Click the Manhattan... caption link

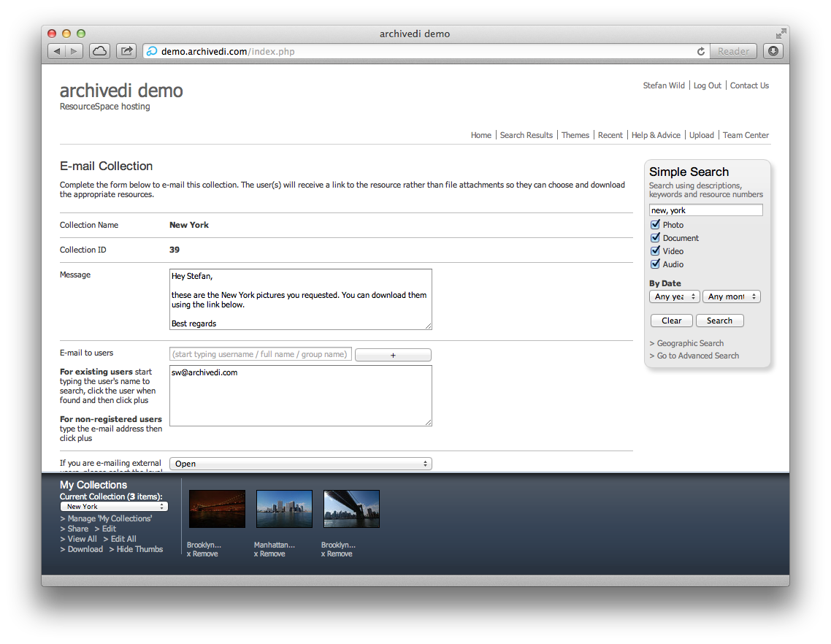(274, 545)
